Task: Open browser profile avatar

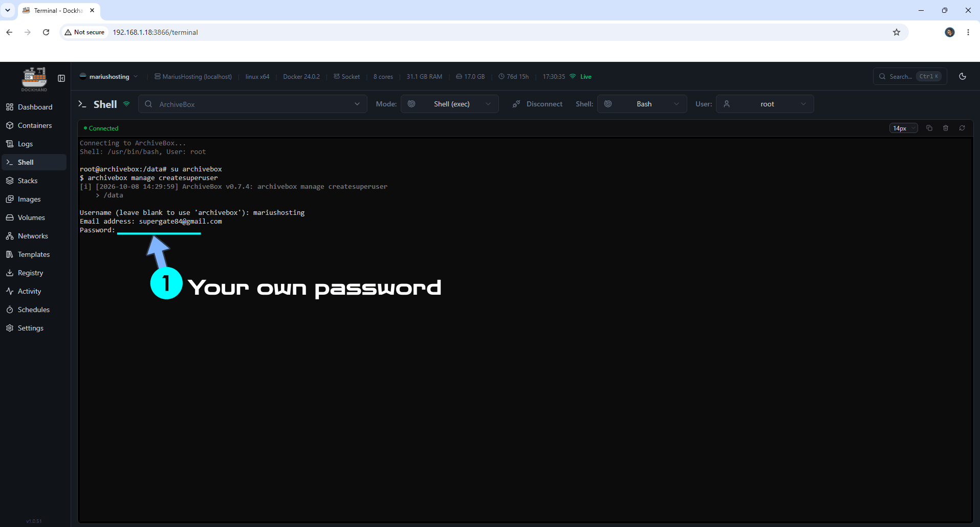Action: pyautogui.click(x=950, y=32)
